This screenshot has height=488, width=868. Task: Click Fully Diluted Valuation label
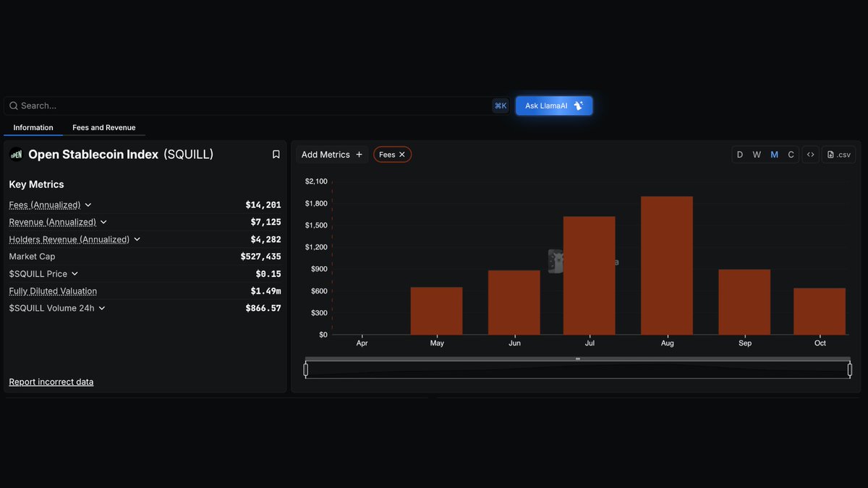pyautogui.click(x=53, y=291)
